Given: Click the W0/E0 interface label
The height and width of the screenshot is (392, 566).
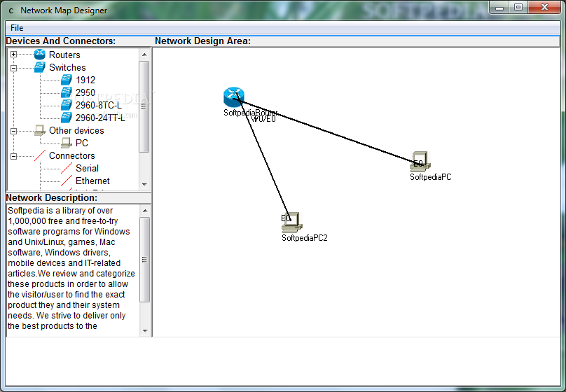Looking at the screenshot, I should tap(263, 119).
